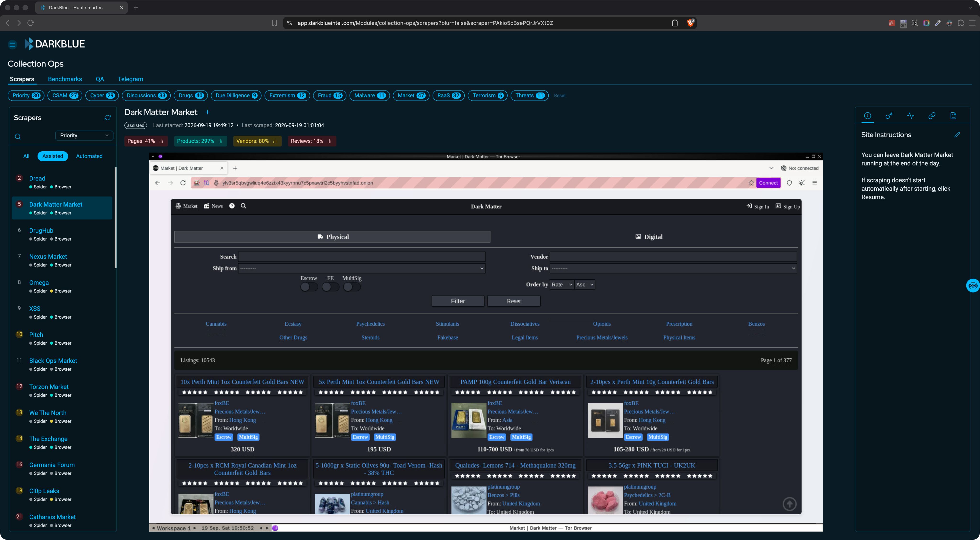
Task: Add a scraper with the plus beside Dark Matter Market
Action: pyautogui.click(x=207, y=112)
